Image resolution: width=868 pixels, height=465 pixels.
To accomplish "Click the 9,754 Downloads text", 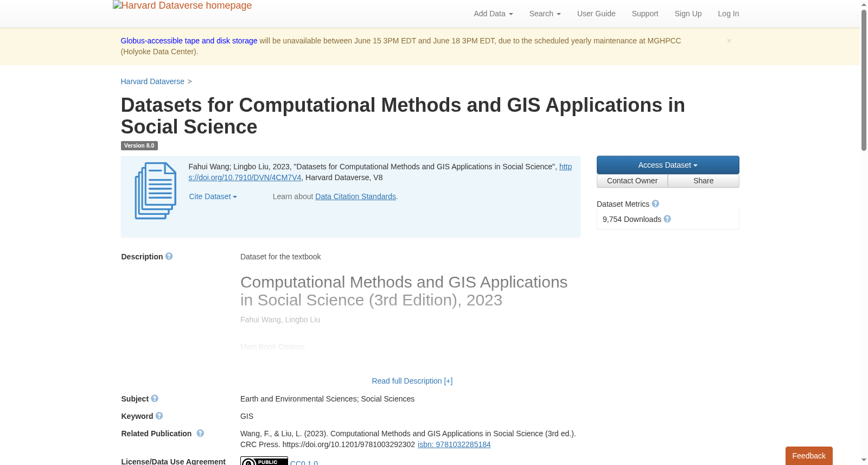I will [x=632, y=219].
